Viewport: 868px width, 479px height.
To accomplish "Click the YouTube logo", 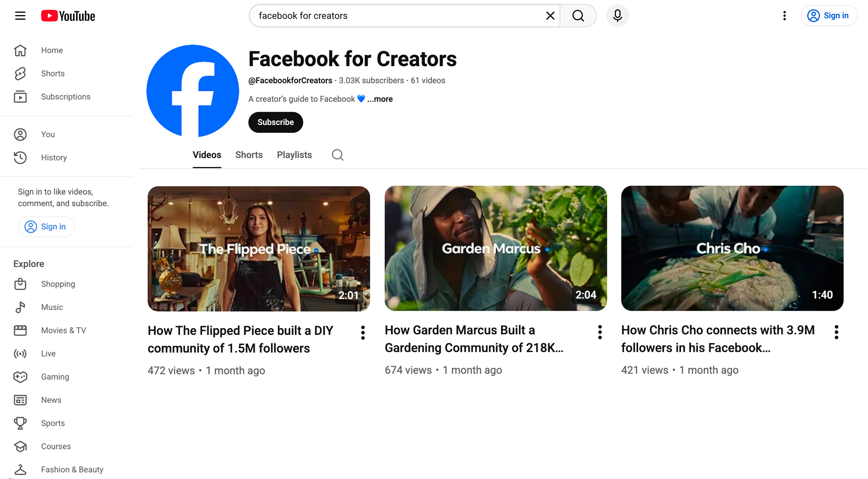I will pos(68,16).
